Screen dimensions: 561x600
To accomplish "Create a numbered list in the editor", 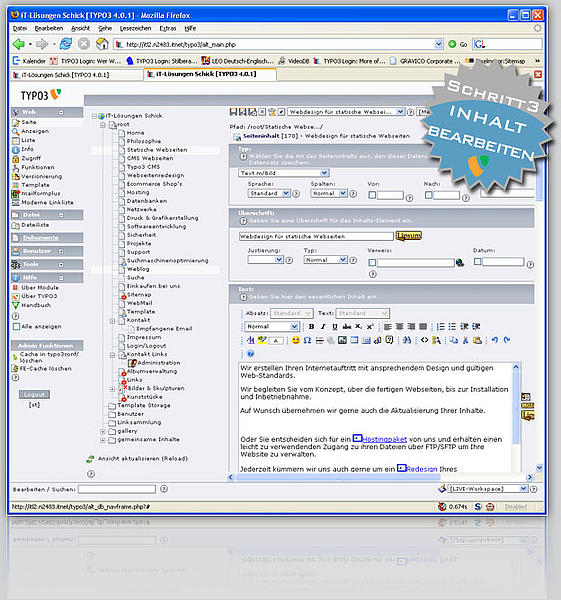I will [x=440, y=326].
